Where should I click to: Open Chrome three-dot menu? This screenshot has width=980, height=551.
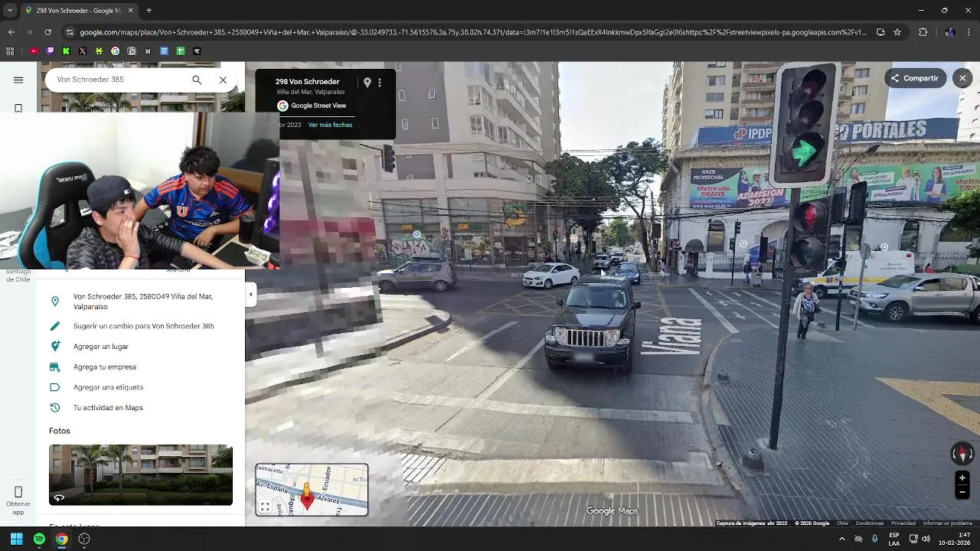(969, 32)
